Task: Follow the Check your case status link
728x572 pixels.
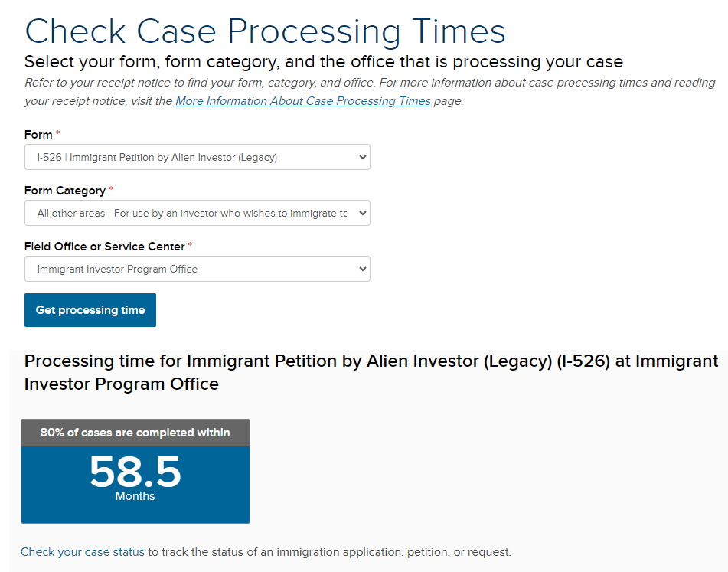Action: pos(83,551)
